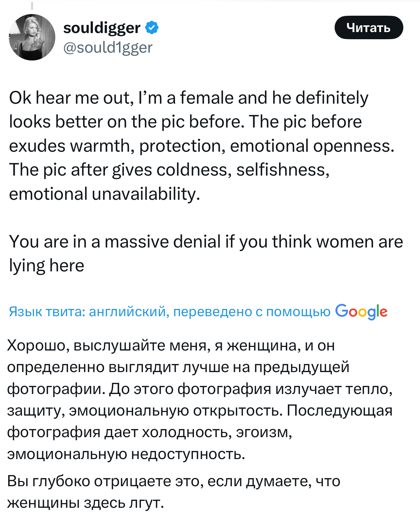Click the text 'emotional unavailability.'

tap(104, 194)
